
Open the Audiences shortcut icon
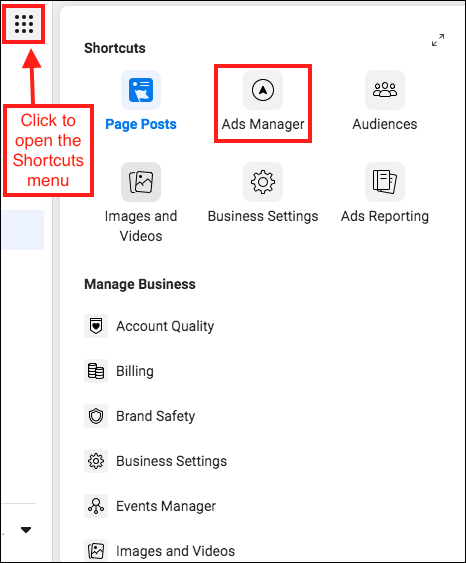[385, 90]
